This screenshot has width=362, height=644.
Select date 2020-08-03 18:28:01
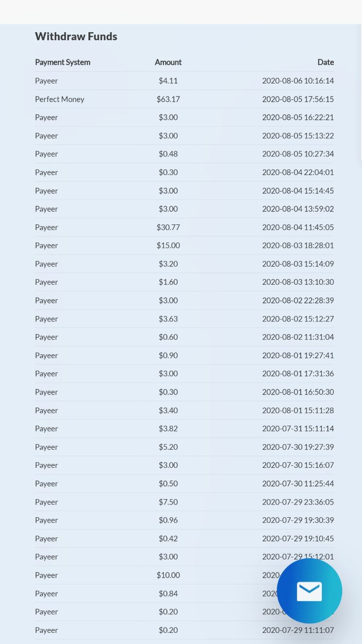[298, 246]
